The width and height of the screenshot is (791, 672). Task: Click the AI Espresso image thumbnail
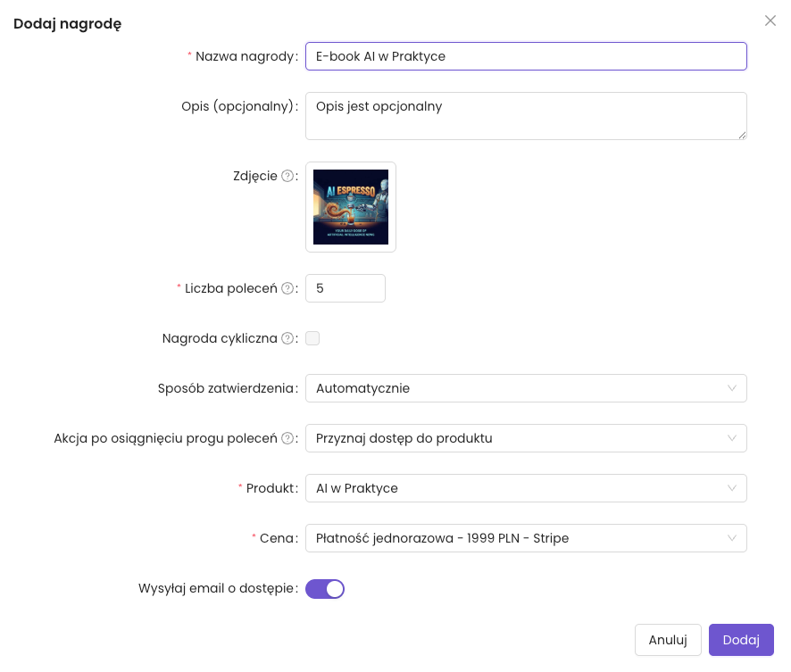pos(351,207)
